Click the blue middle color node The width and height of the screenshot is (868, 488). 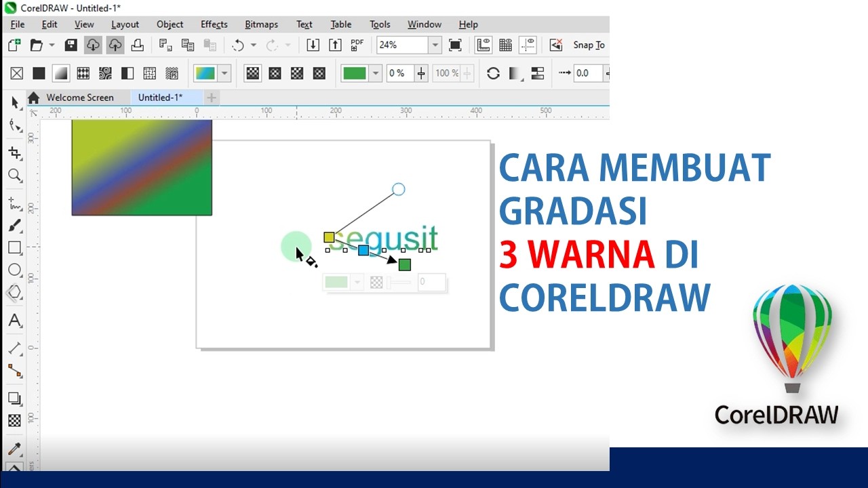click(363, 250)
